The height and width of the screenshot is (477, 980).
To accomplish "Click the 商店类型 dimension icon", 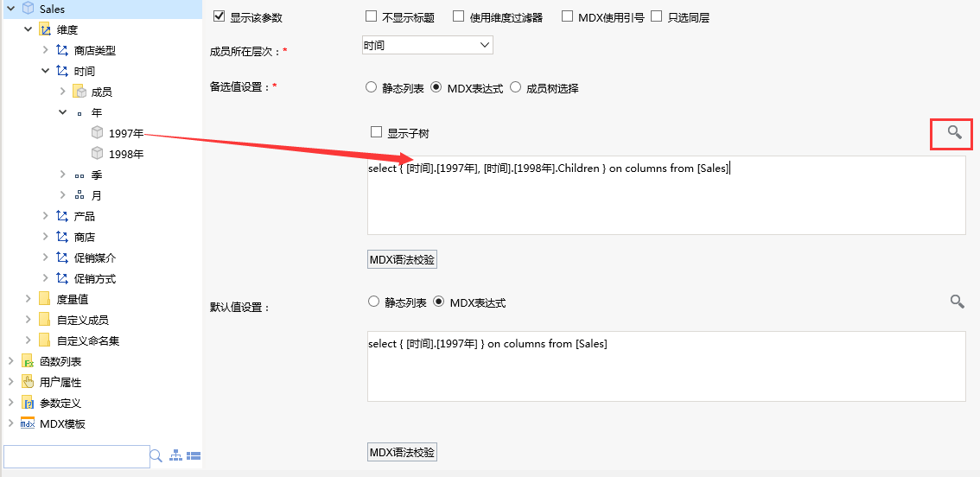I will coord(62,50).
